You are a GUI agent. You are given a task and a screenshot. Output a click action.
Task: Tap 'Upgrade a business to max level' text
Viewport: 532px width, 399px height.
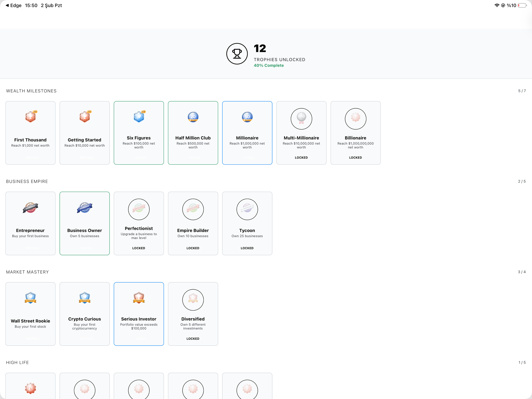click(x=139, y=236)
